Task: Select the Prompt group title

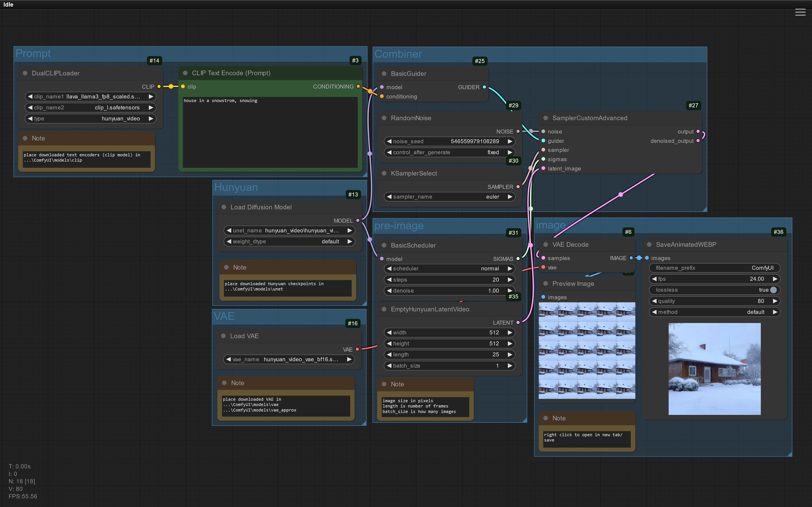Action: coord(33,54)
